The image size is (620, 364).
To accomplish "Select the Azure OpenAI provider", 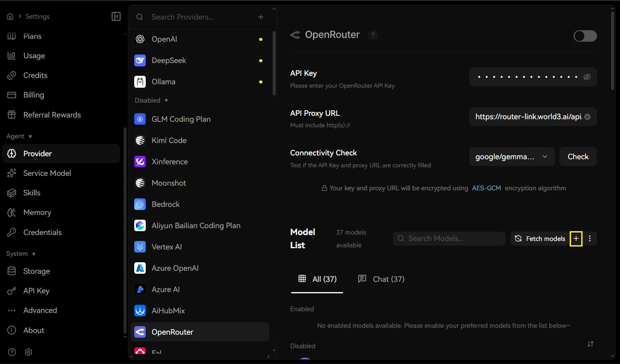I will pos(200,268).
